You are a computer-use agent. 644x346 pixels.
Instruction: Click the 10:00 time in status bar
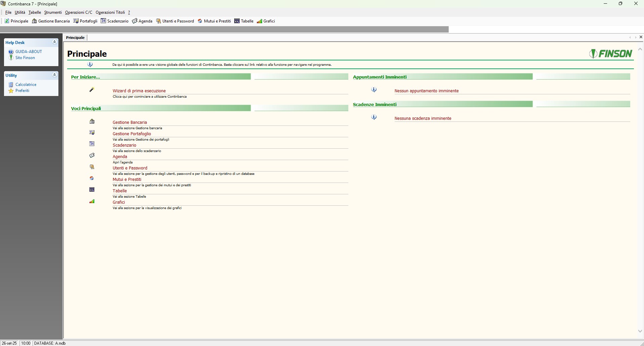pos(26,343)
